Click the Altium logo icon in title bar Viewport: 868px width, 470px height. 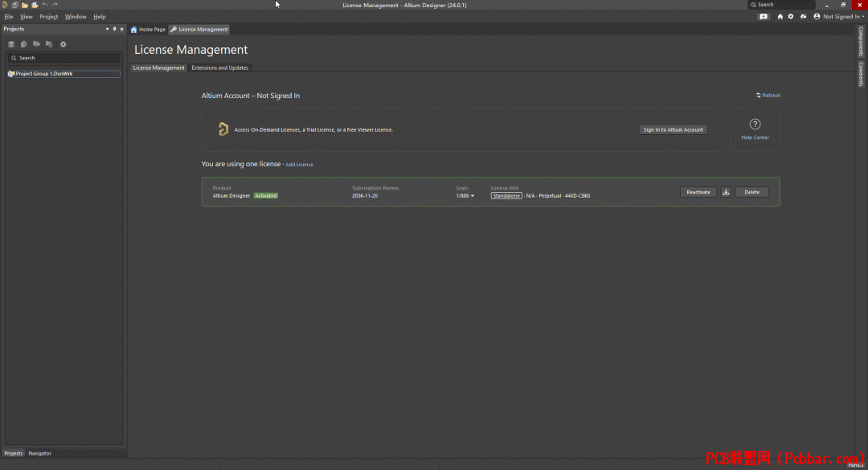click(x=5, y=5)
